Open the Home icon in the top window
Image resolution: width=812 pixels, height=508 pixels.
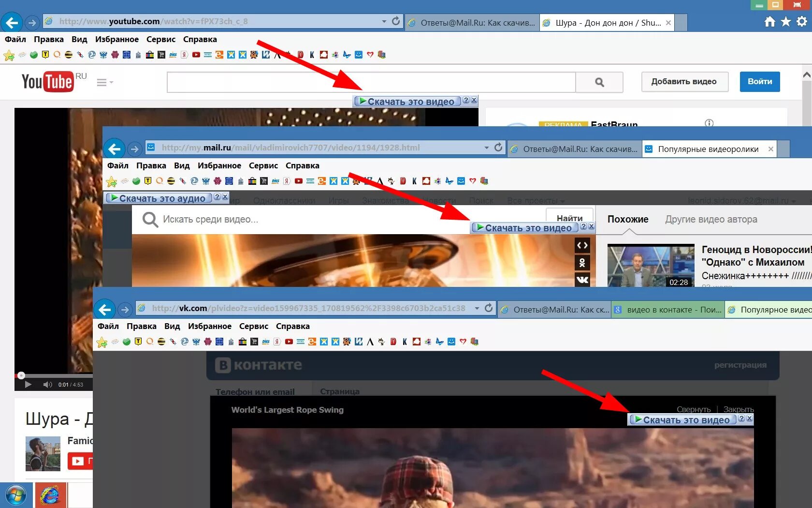[770, 21]
